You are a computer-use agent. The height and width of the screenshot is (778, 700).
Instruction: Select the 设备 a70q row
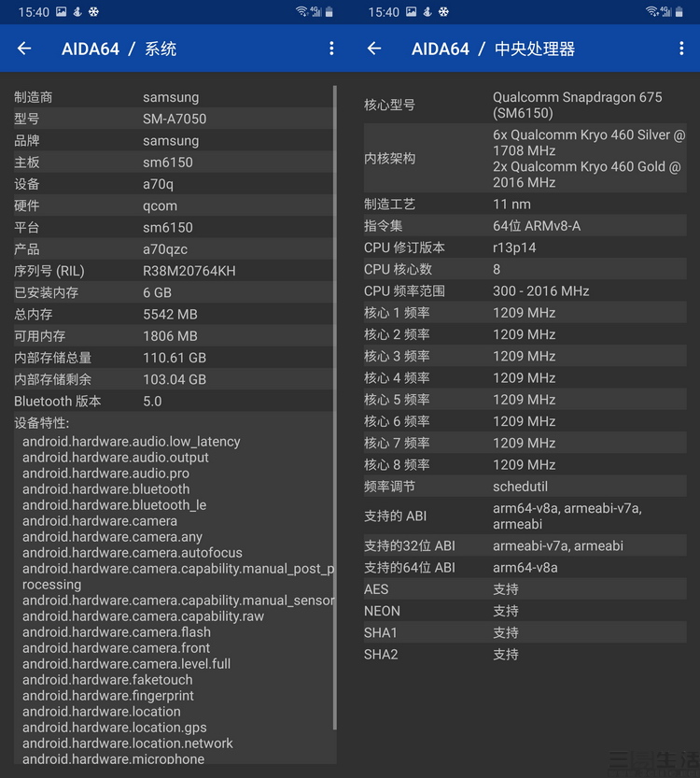click(x=174, y=184)
